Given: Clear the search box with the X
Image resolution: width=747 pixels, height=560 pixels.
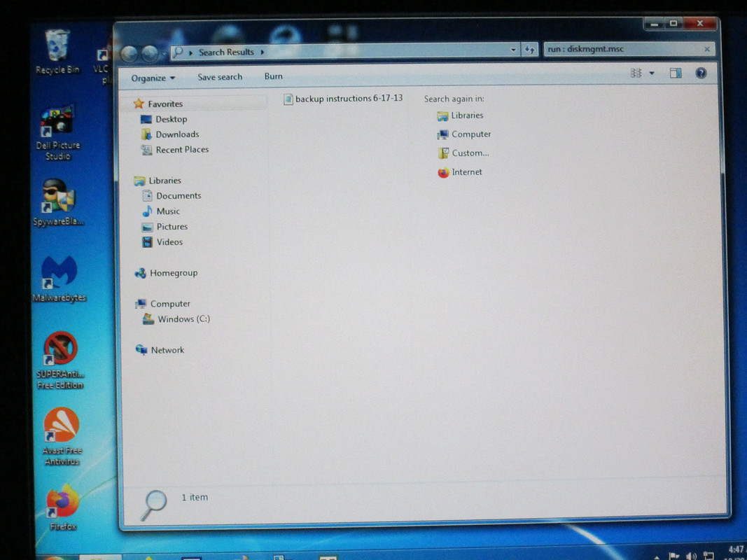Looking at the screenshot, I should click(707, 48).
